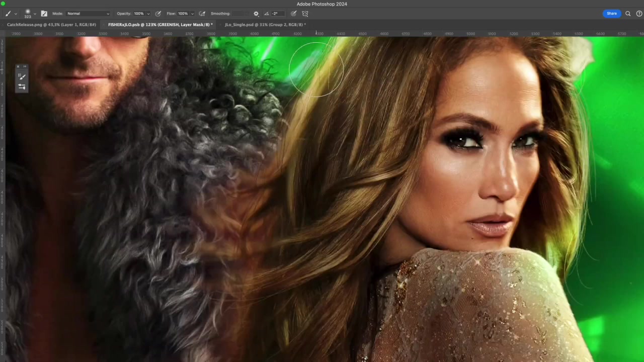
Task: Open symmetry paint options butterfly icon
Action: (305, 14)
